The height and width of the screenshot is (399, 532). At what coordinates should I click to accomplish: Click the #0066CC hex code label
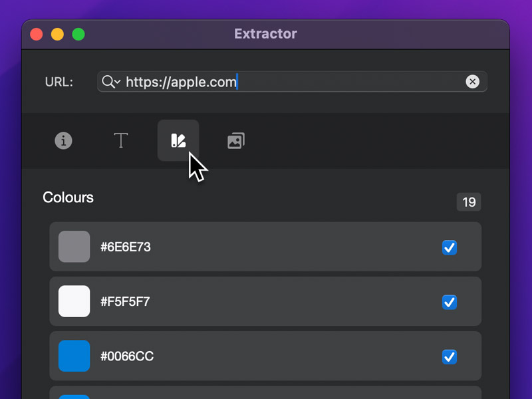(x=127, y=356)
